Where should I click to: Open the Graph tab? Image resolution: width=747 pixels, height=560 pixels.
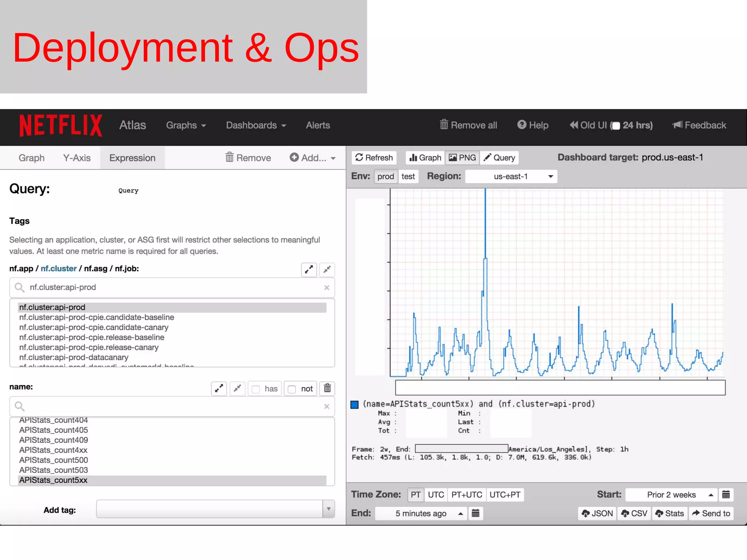pyautogui.click(x=32, y=158)
